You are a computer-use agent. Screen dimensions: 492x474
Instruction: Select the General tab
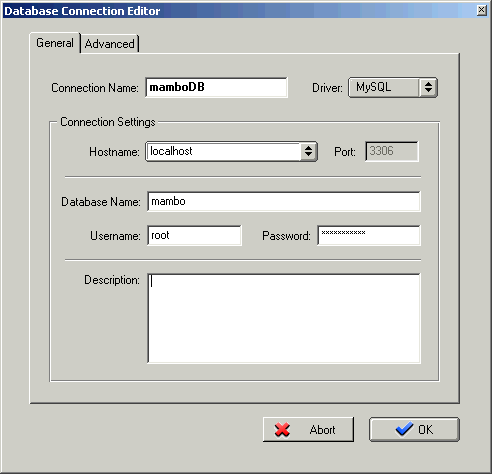[55, 43]
